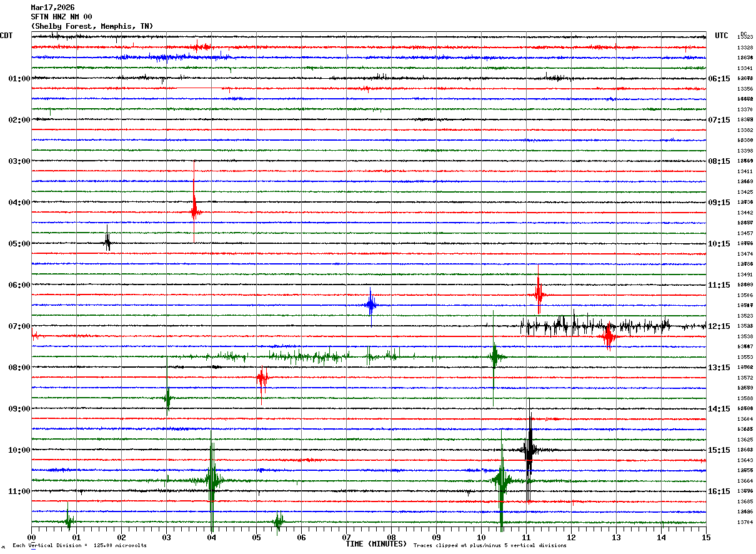Select the black burst near 05:00 row
756x554 pixels.
107,241
